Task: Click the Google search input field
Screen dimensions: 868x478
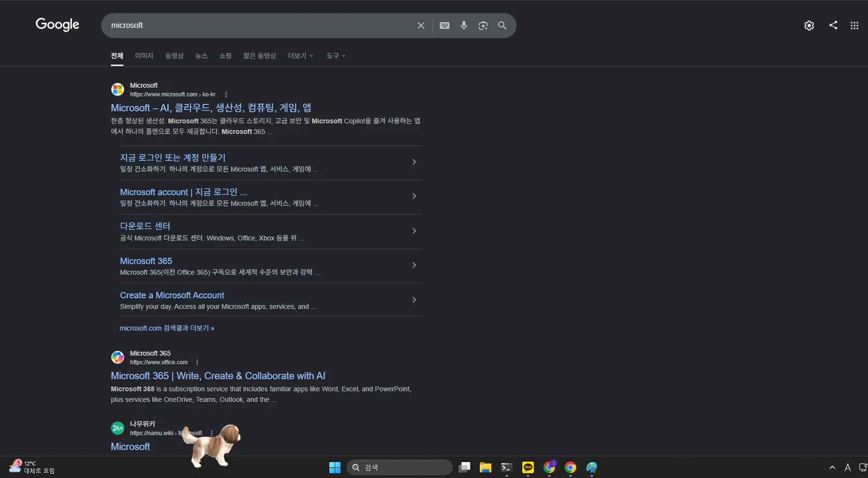Action: 260,26
